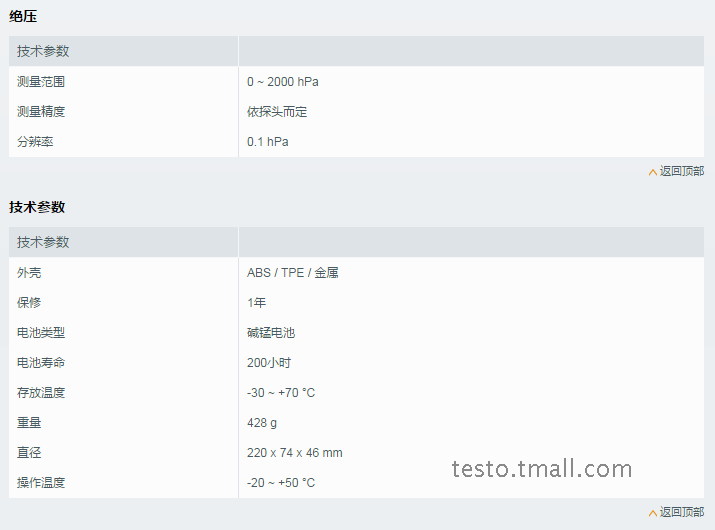Click the 220 x 74 x 46 mm value
The height and width of the screenshot is (530, 715).
tap(295, 453)
